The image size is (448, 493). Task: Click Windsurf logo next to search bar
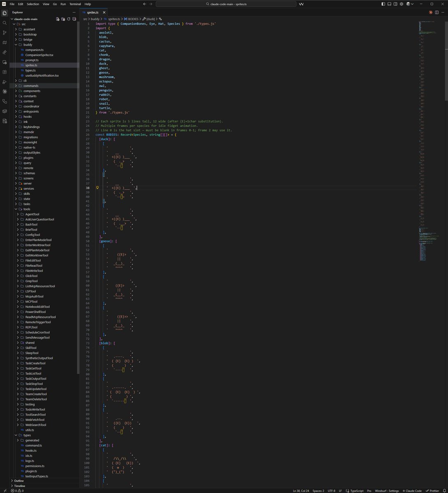point(301,4)
